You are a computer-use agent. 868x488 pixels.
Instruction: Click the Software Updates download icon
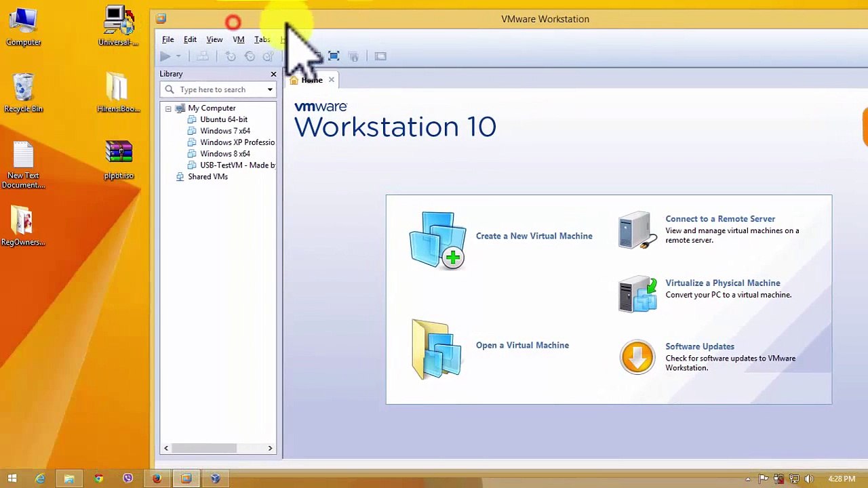637,357
